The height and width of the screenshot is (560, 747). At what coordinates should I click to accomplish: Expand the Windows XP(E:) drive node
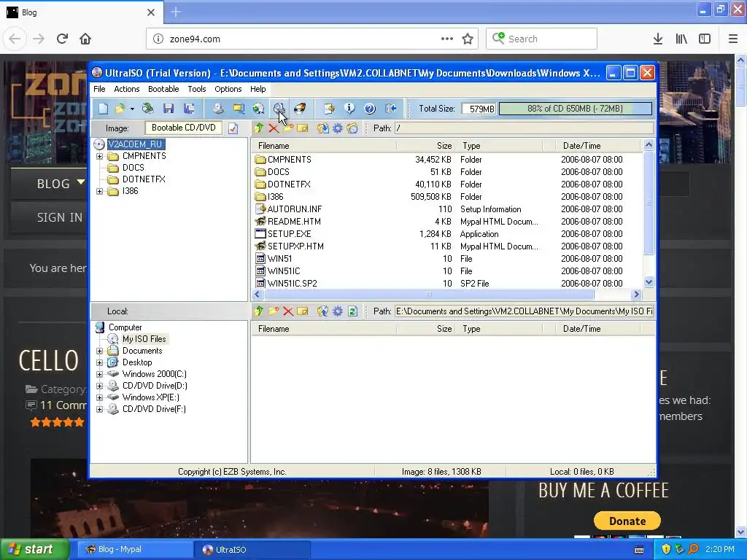coord(99,397)
